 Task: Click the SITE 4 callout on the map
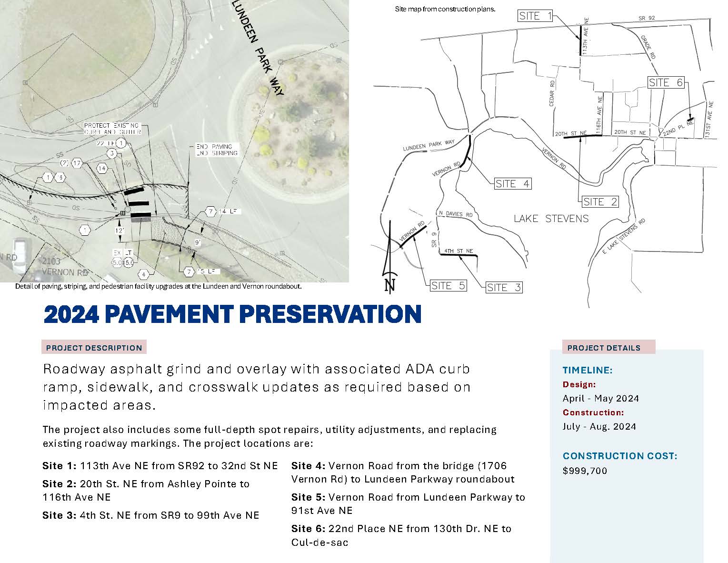click(513, 184)
